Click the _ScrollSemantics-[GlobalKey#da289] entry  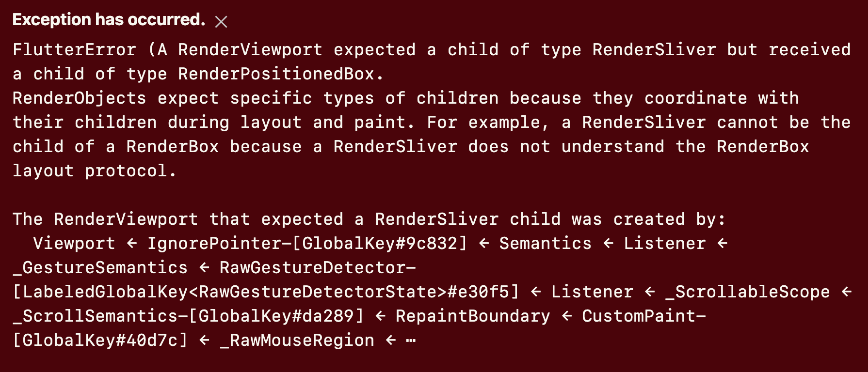pyautogui.click(x=188, y=316)
